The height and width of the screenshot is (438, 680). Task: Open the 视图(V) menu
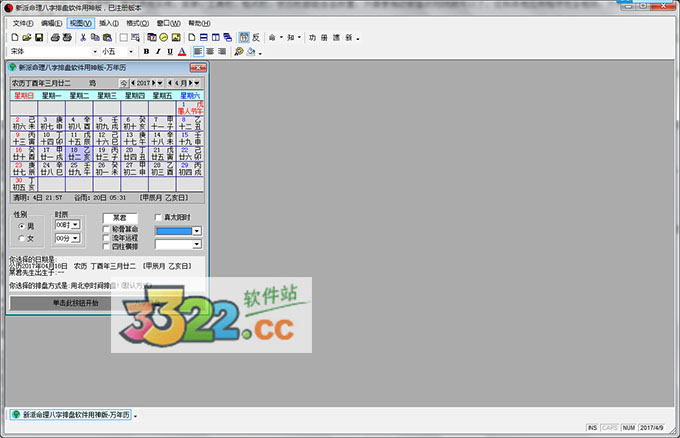[x=81, y=23]
